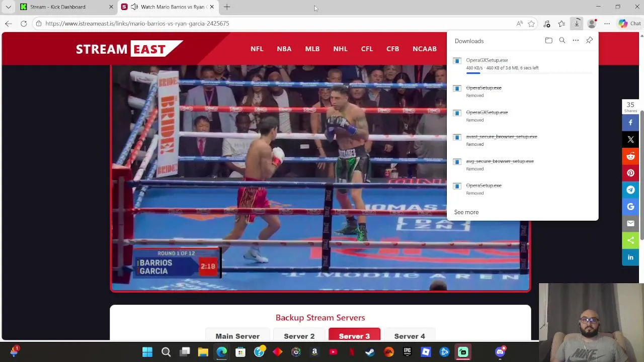This screenshot has width=644, height=362.
Task: Share the page on Telegram
Action: click(630, 190)
